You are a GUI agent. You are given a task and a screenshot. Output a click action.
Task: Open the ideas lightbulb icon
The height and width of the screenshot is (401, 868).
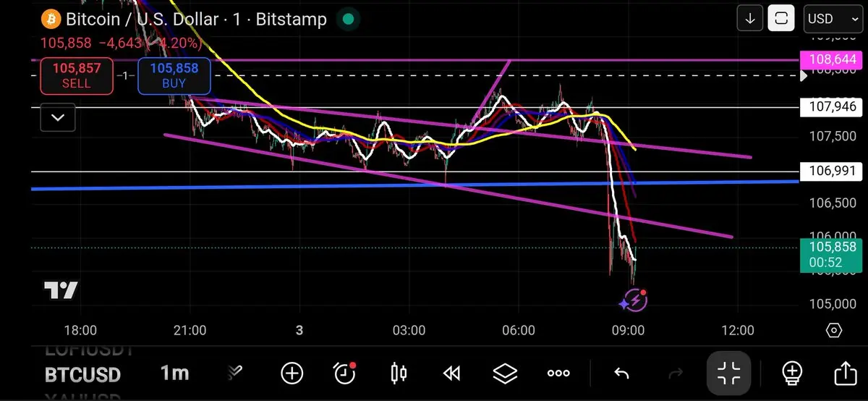click(792, 373)
